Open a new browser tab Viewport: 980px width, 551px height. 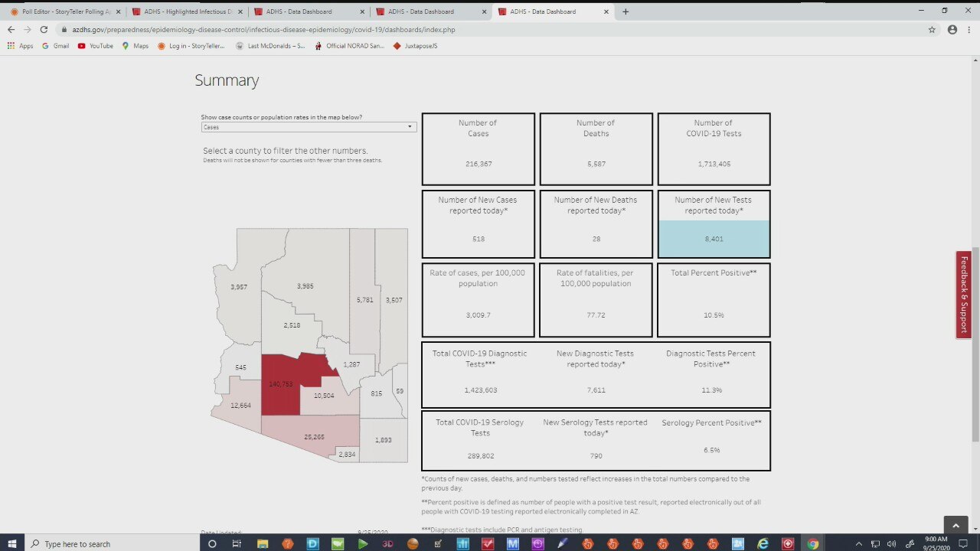tap(626, 11)
